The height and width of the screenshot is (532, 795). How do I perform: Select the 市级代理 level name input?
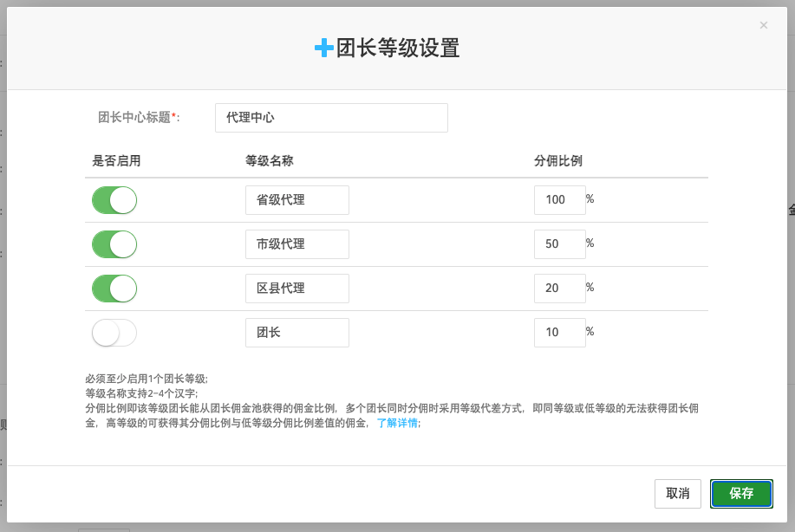click(296, 244)
